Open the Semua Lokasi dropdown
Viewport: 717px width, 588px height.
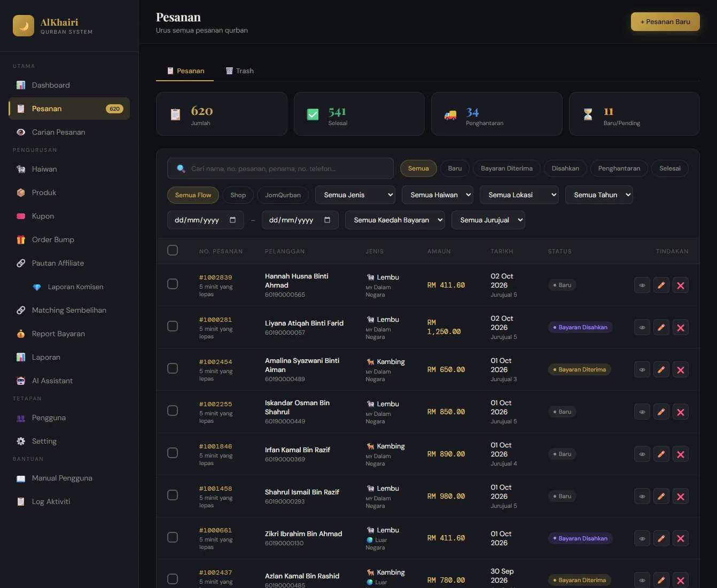click(519, 195)
